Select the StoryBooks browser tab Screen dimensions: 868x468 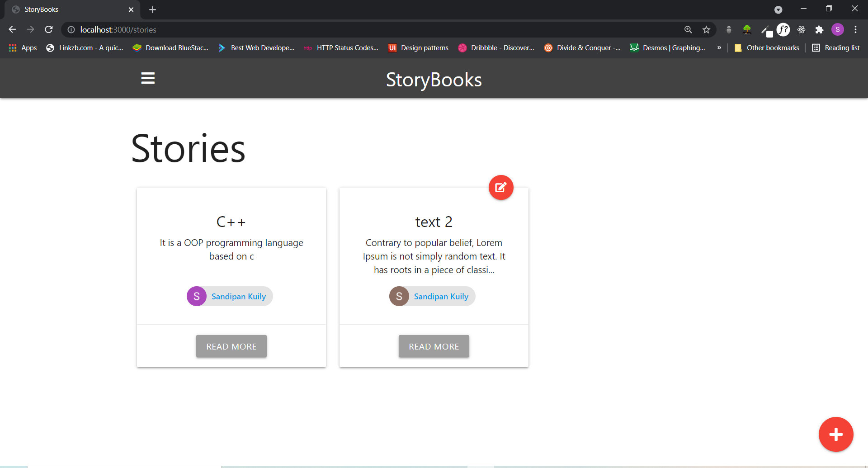(72, 9)
